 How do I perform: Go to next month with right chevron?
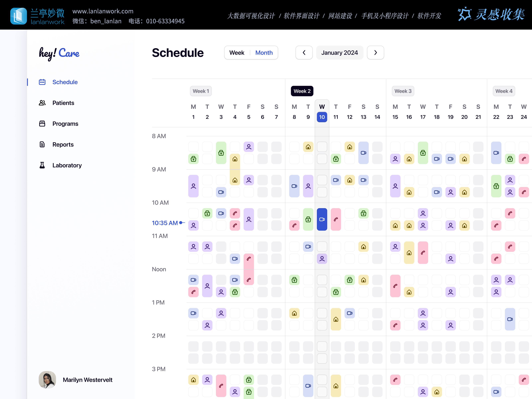pyautogui.click(x=375, y=53)
